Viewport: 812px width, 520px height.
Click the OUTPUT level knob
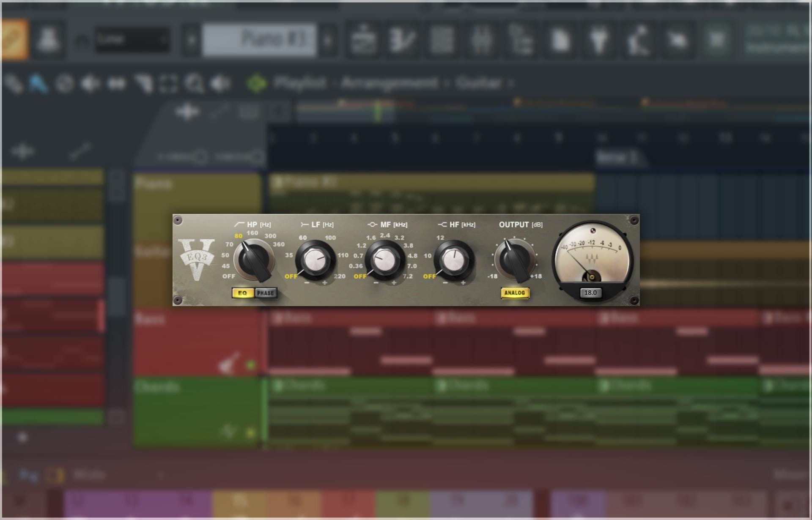[x=515, y=260]
